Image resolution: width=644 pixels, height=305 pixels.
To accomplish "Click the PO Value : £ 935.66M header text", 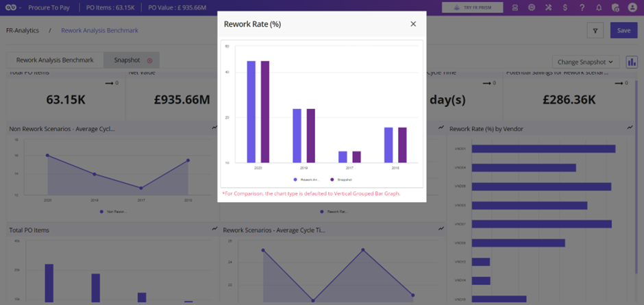I will point(177,8).
